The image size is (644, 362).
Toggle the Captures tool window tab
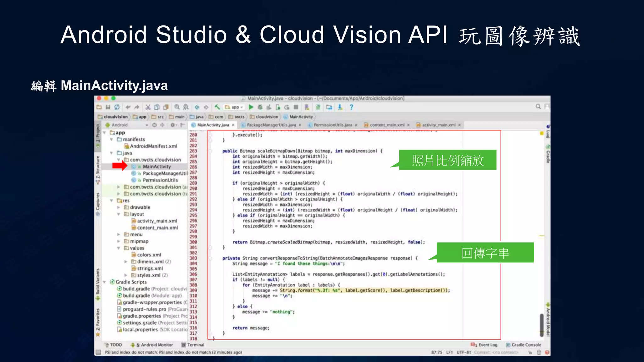[98, 204]
